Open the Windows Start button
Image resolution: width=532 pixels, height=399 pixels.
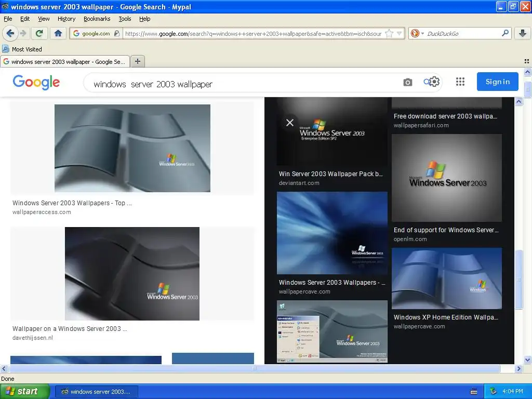tap(24, 391)
